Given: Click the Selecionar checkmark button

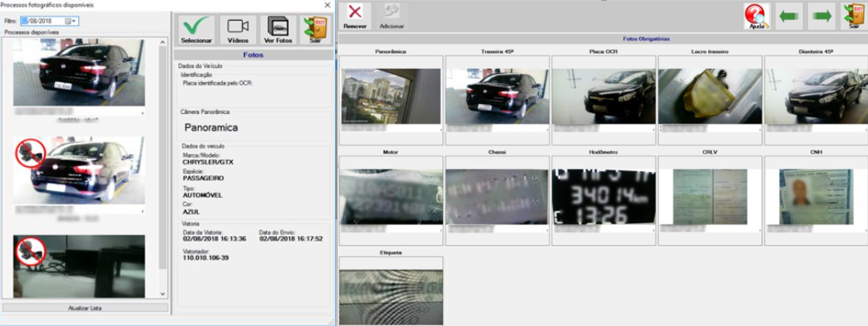Looking at the screenshot, I should [196, 30].
